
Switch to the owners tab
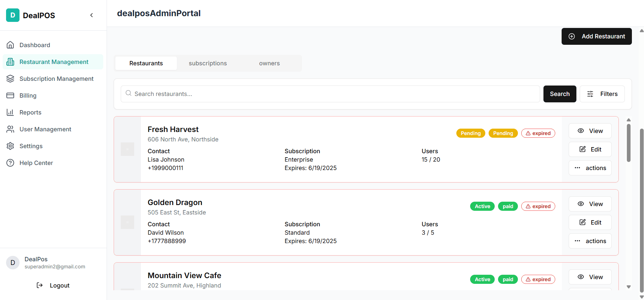tap(269, 63)
